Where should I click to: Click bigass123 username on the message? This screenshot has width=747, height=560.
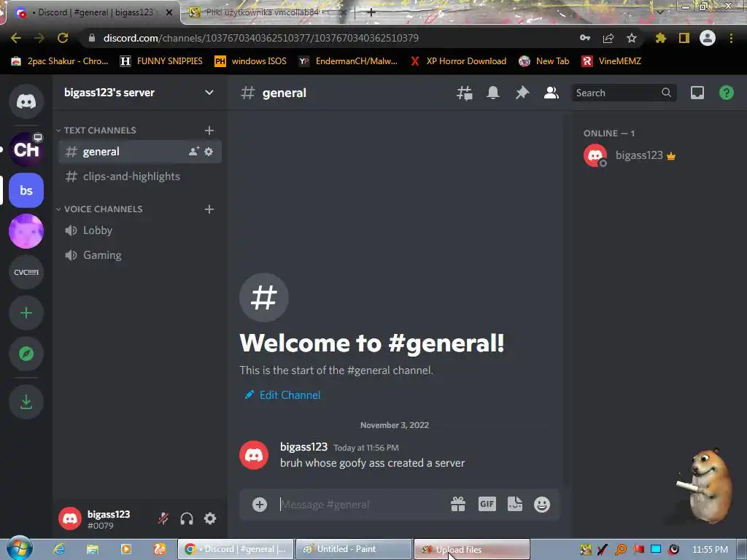click(304, 447)
